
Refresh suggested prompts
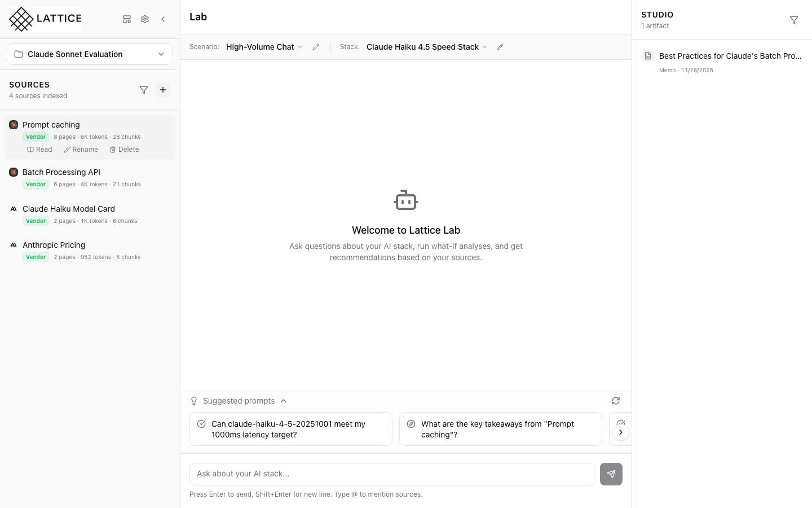click(x=616, y=401)
